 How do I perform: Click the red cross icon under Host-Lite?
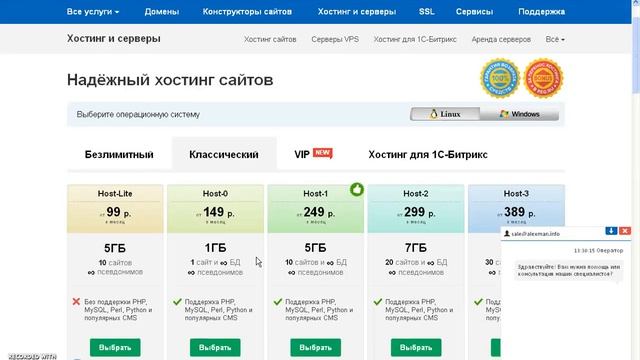tap(76, 302)
